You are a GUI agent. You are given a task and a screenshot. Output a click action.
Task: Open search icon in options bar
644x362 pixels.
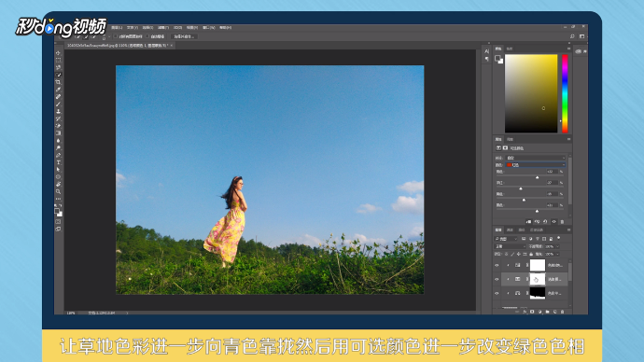pyautogui.click(x=572, y=36)
